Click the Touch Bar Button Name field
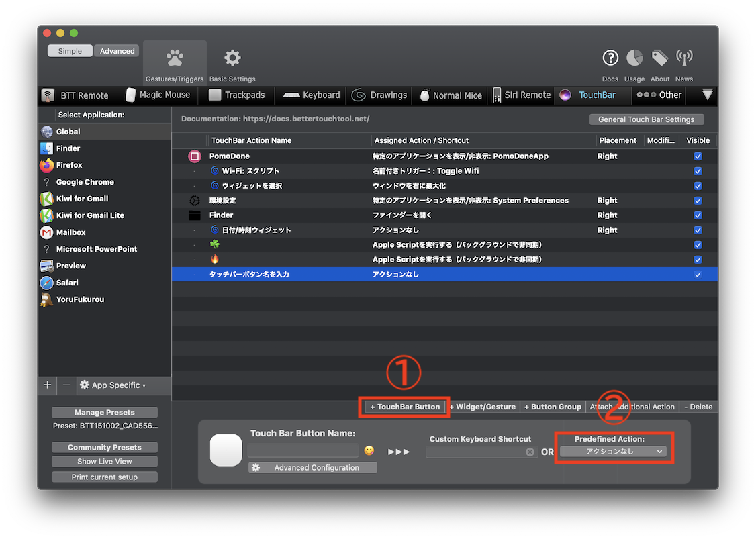The height and width of the screenshot is (539, 756). [303, 451]
